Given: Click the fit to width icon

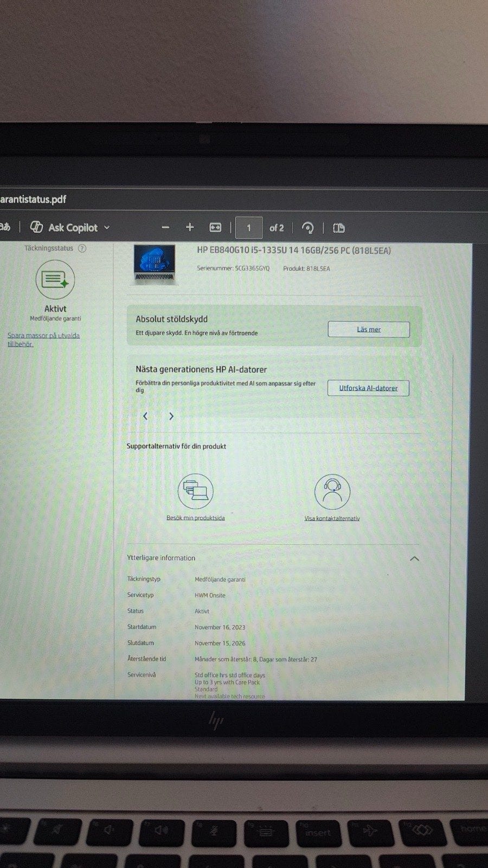Looking at the screenshot, I should 215,228.
